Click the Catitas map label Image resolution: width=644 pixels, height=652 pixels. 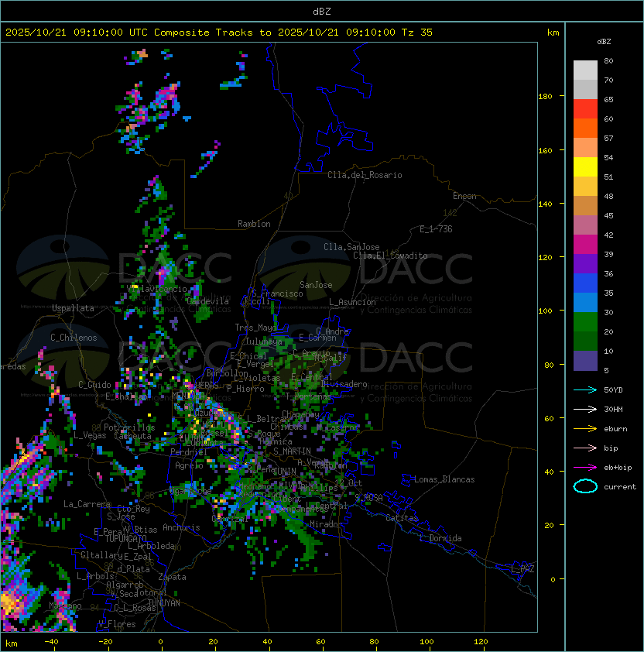tap(402, 518)
